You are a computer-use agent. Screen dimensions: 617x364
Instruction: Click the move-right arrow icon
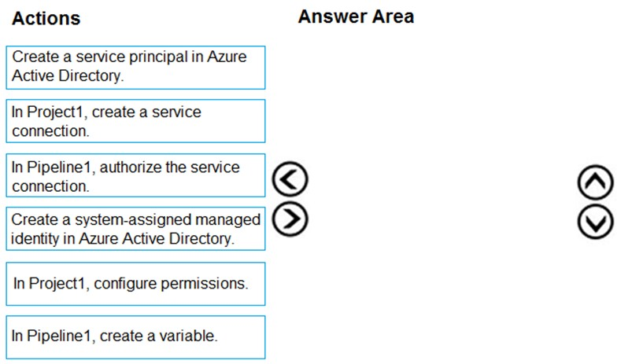coord(290,219)
